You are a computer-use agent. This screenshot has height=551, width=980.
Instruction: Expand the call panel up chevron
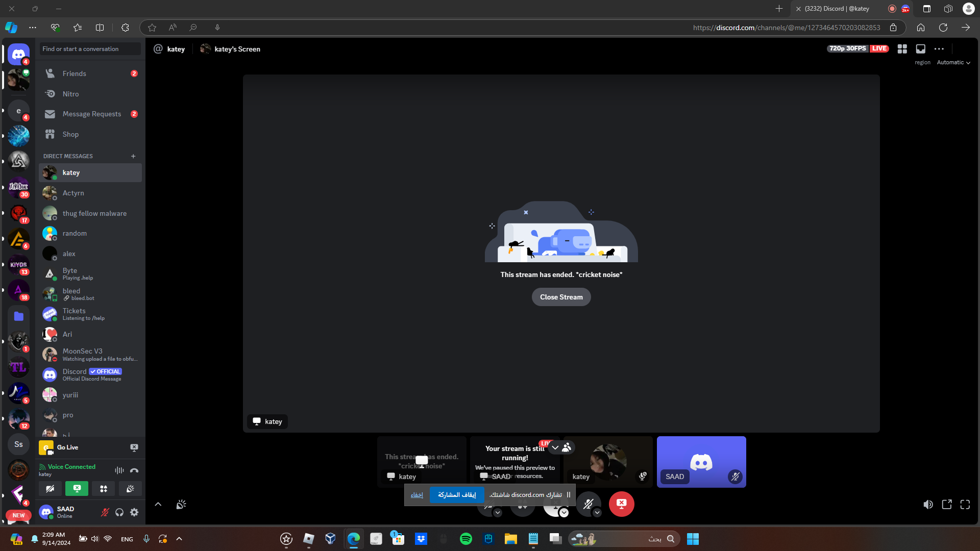click(x=158, y=505)
